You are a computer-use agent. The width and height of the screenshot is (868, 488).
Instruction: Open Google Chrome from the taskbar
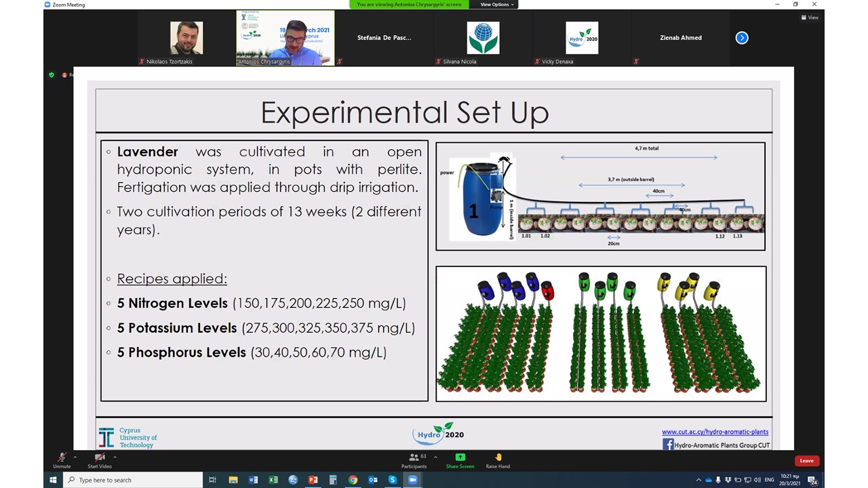tap(353, 480)
